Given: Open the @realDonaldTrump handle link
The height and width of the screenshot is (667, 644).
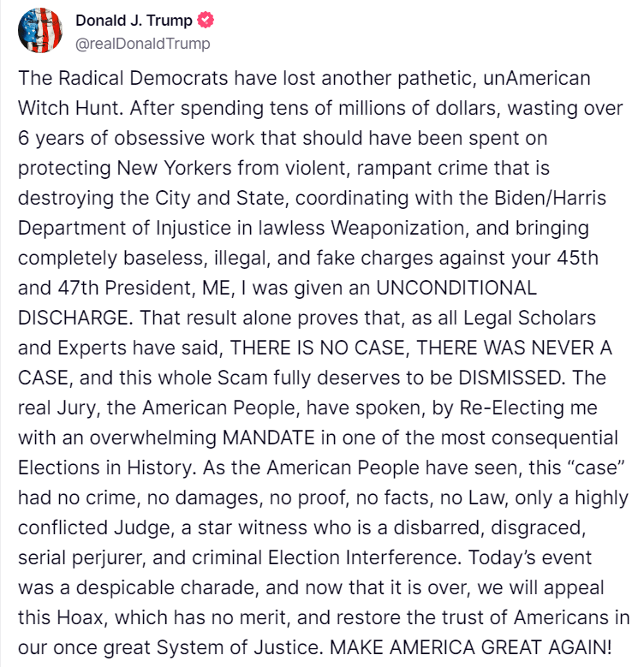Looking at the screenshot, I should [x=143, y=43].
